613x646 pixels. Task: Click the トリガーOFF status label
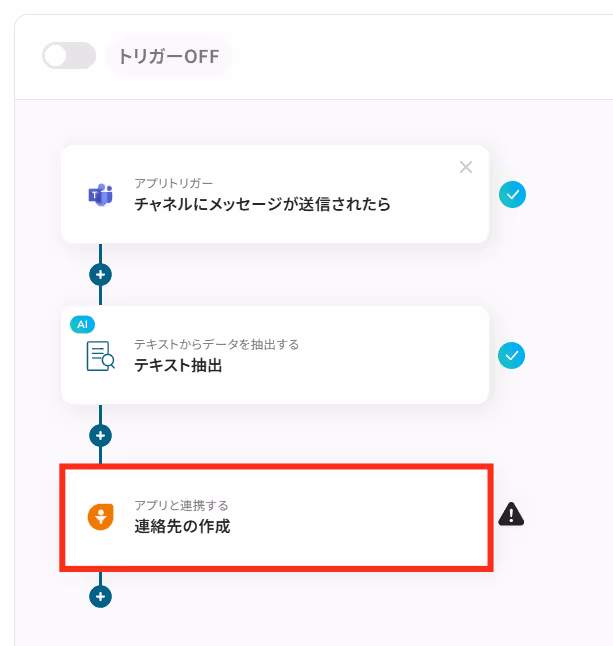[x=169, y=56]
